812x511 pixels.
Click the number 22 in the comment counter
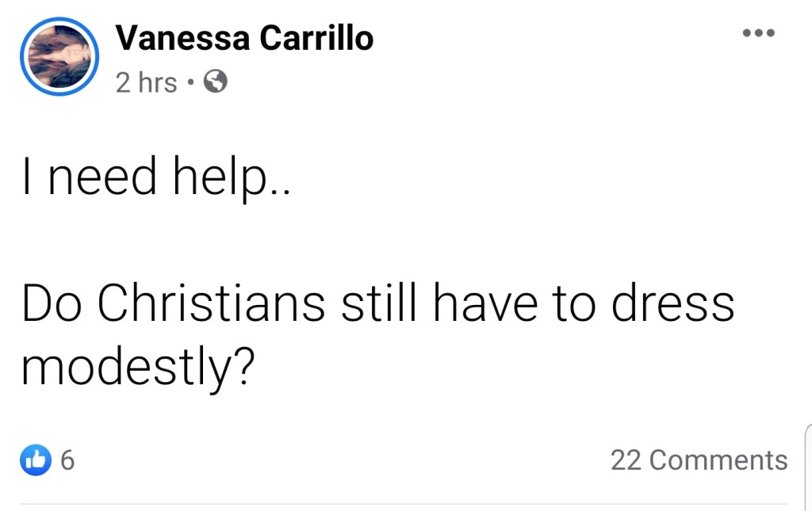[626, 460]
